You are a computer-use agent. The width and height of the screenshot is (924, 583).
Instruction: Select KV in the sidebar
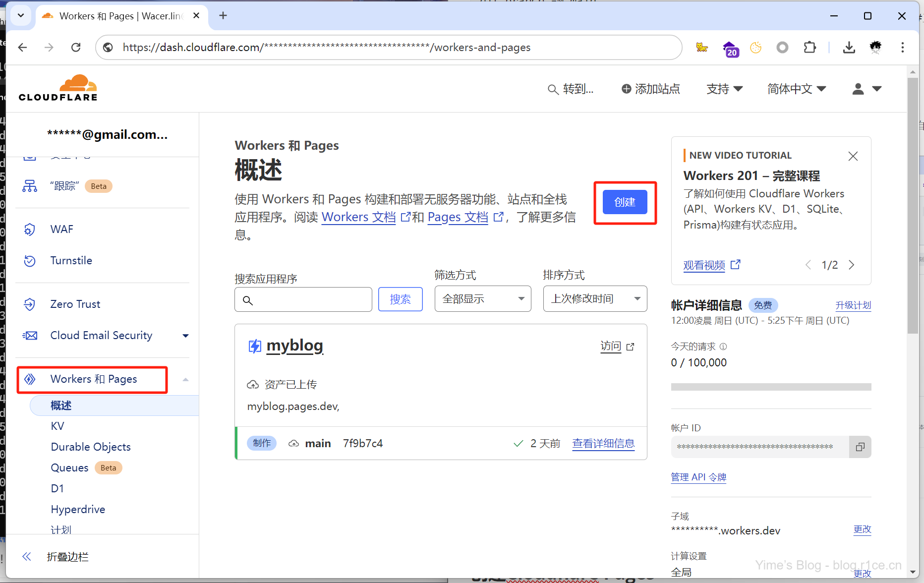58,426
